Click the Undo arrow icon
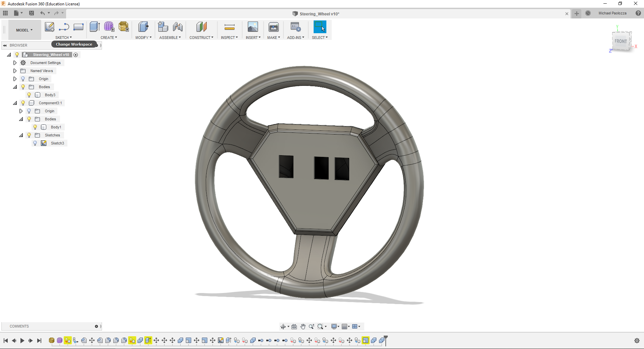Screen dimensions: 644x349 coord(43,13)
